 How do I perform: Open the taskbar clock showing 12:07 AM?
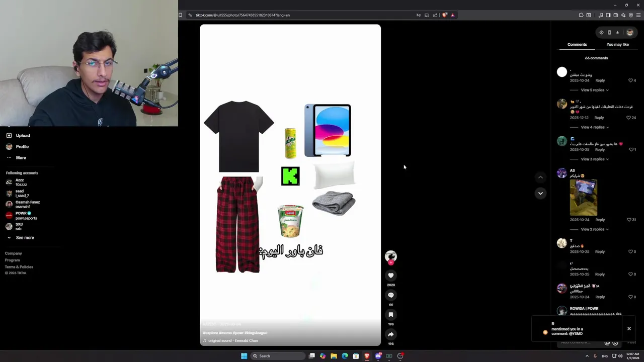(x=633, y=356)
